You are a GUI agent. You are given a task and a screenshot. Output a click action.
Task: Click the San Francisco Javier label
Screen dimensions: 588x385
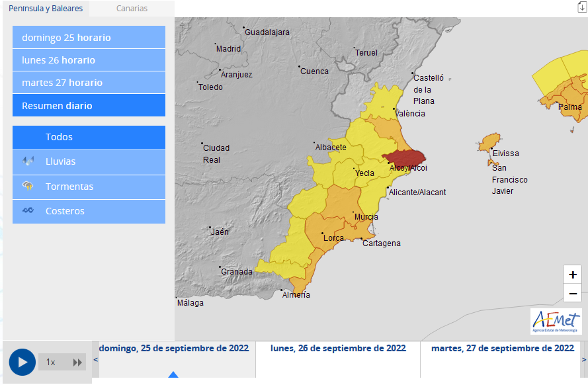[x=510, y=179]
